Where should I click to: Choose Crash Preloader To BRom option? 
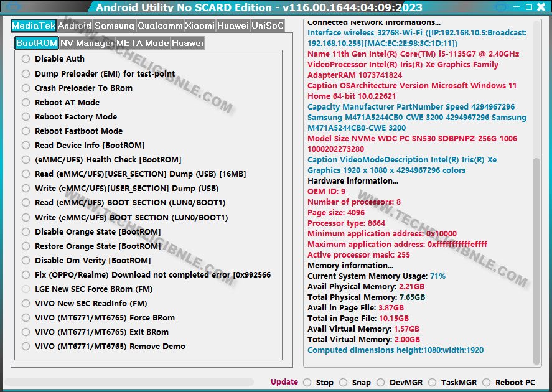click(x=26, y=88)
